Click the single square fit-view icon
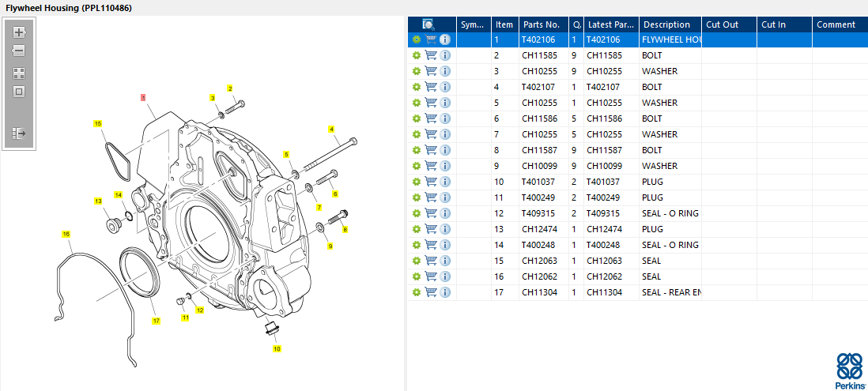The image size is (868, 391). (x=19, y=92)
